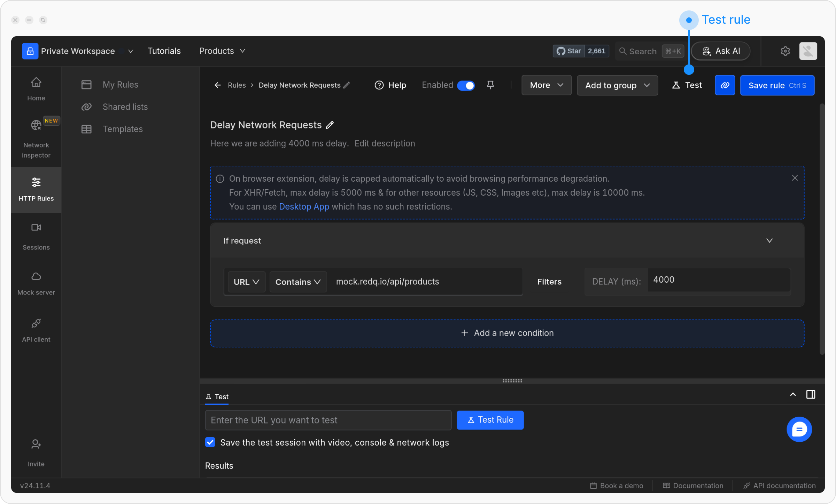Screen dimensions: 836x504
Task: Open the URL source type dropdown
Action: [246, 282]
